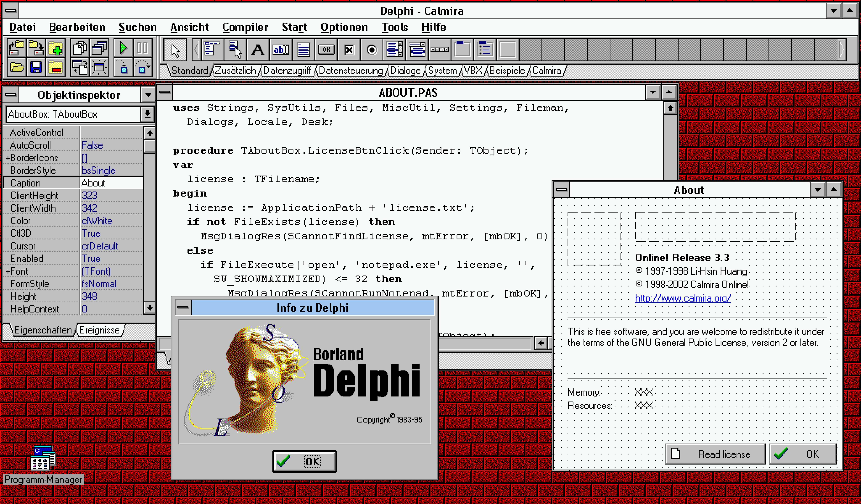Switch to the Zusätzlich palette tab
861x504 pixels.
(x=235, y=71)
